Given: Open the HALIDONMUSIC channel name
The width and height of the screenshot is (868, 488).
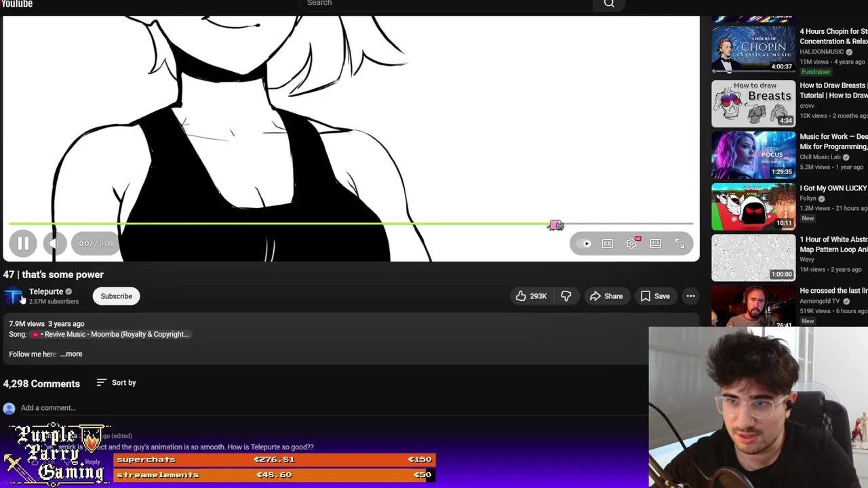Looking at the screenshot, I should (x=821, y=52).
